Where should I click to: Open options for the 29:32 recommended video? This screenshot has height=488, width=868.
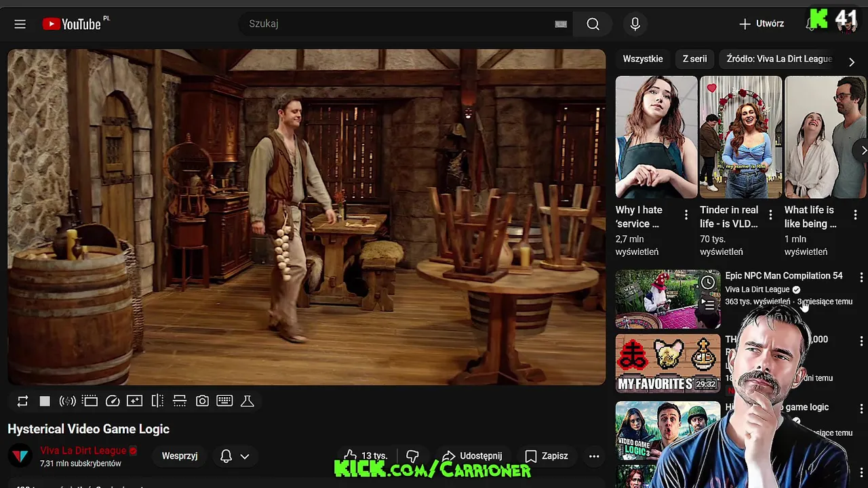(x=861, y=341)
